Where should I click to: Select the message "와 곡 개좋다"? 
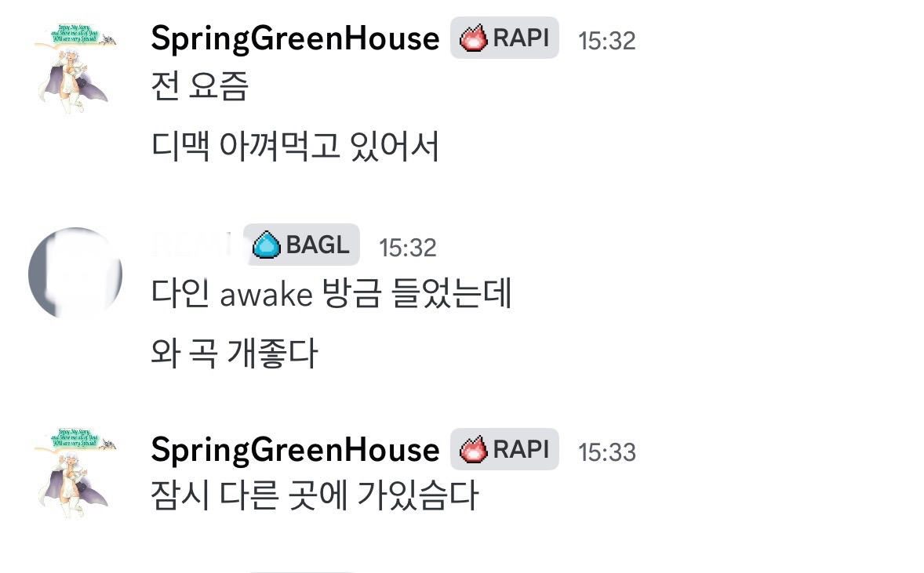click(235, 354)
